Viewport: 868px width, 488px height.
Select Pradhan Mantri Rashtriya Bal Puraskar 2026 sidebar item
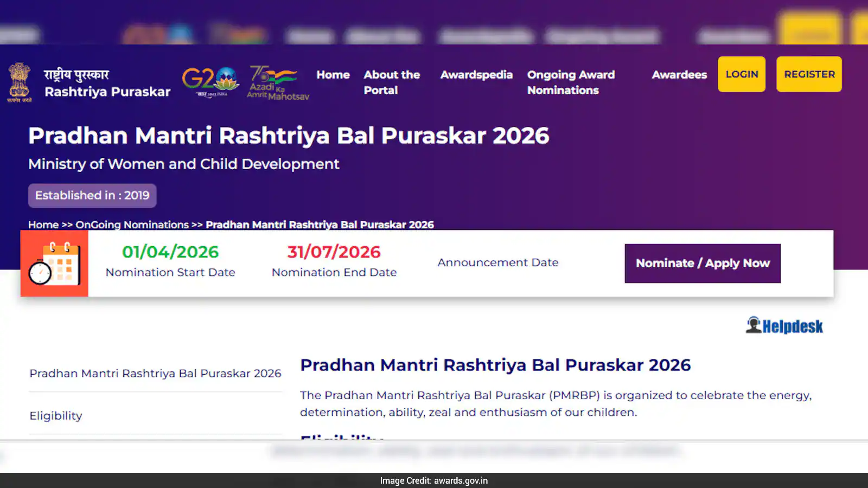(x=155, y=373)
